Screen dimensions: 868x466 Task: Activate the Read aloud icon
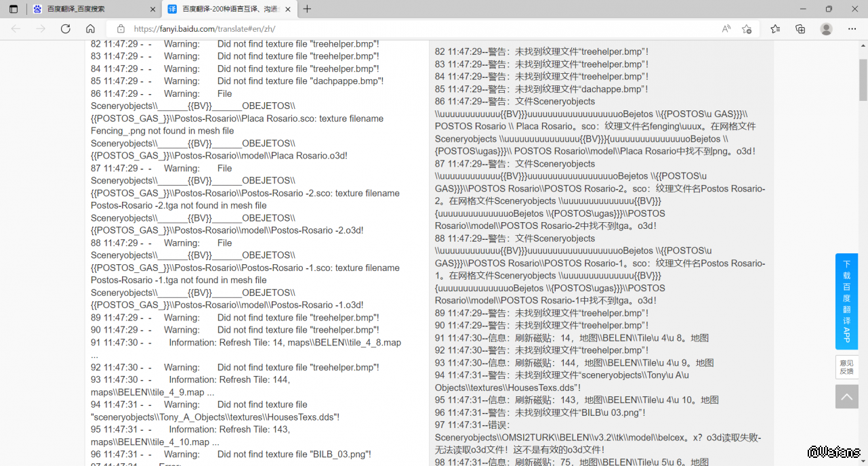(726, 29)
